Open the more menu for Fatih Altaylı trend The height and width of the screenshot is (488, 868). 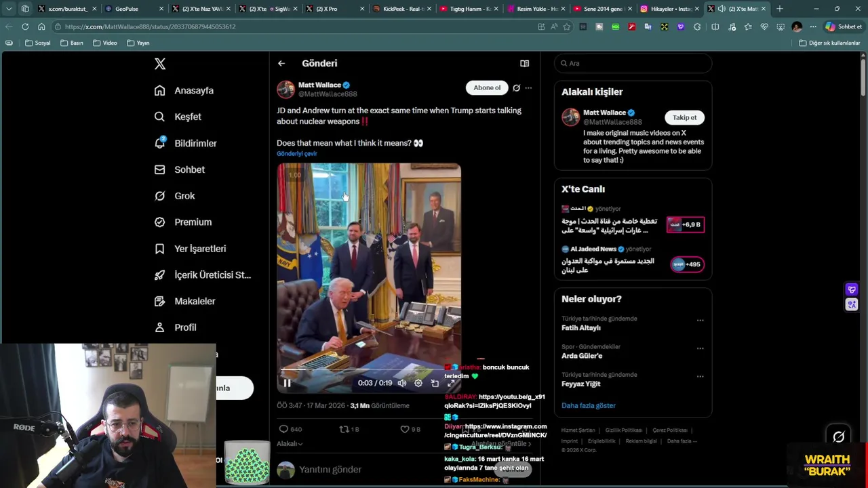pyautogui.click(x=701, y=321)
